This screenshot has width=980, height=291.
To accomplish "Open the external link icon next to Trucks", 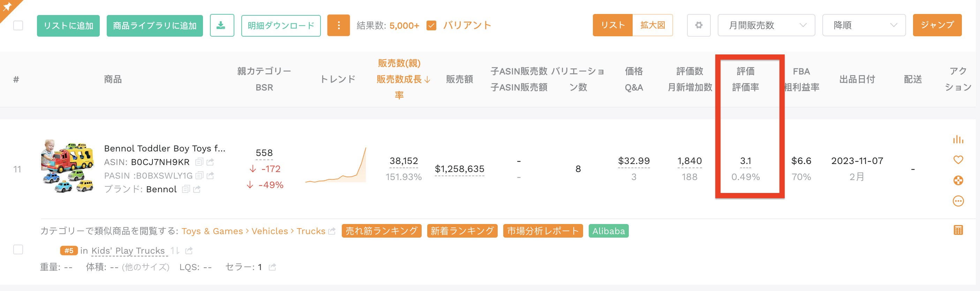I will (332, 231).
